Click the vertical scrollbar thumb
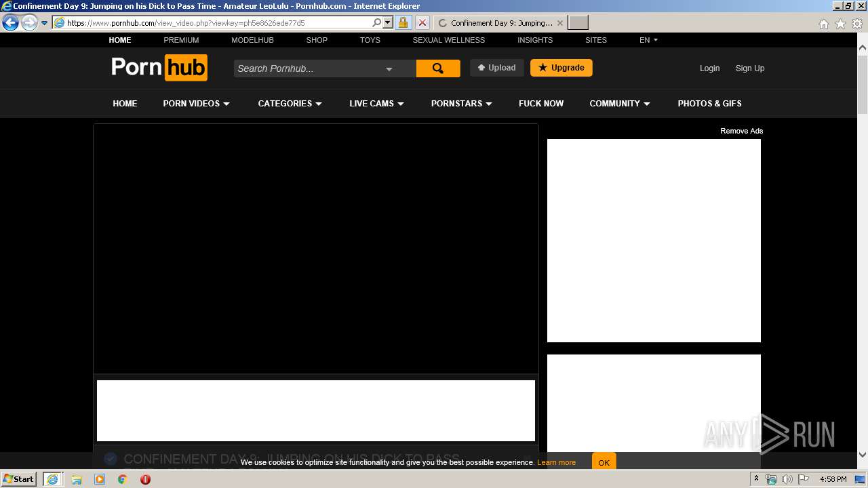The width and height of the screenshot is (868, 488). pos(862,85)
